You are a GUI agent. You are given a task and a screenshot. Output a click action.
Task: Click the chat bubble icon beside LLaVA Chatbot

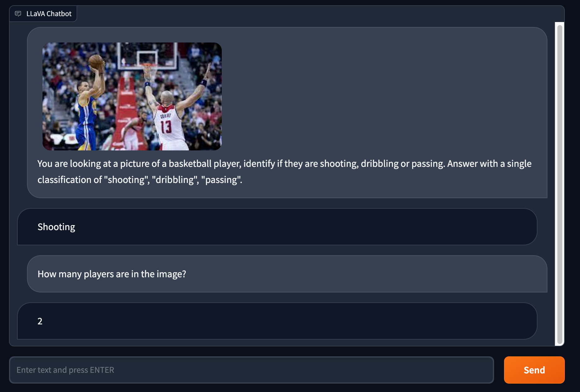click(18, 14)
